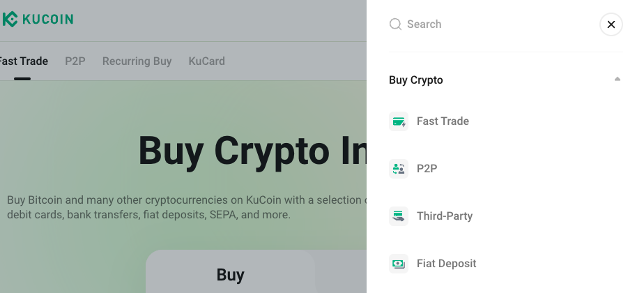
Task: Click the KuCoin logo icon
Action: [10, 20]
